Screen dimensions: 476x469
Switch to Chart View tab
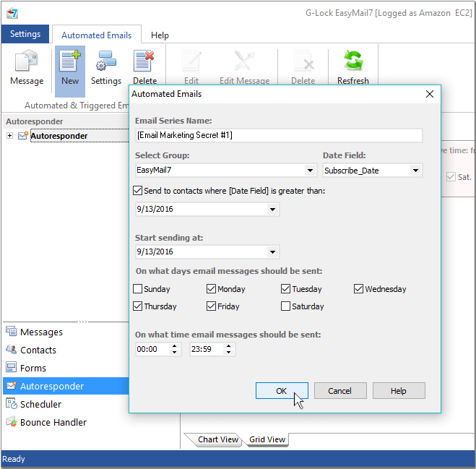[x=217, y=439]
